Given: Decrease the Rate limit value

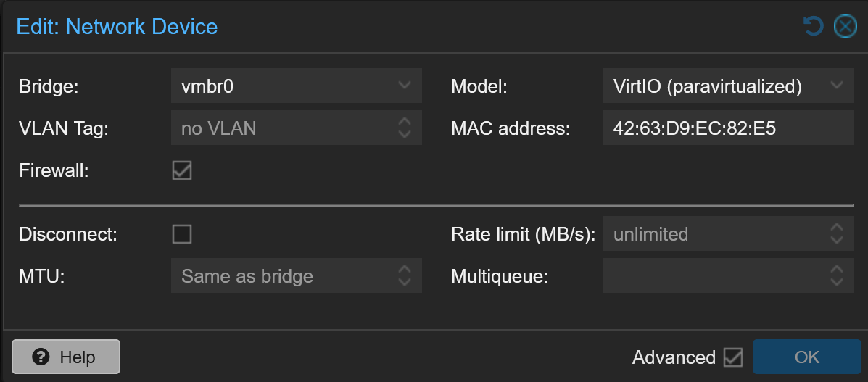Looking at the screenshot, I should coord(837,241).
